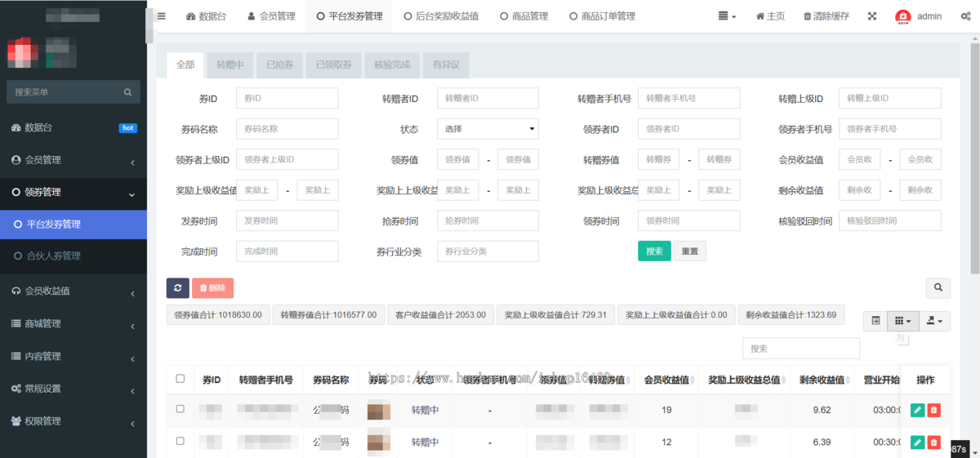980x458 pixels.
Task: Open the list menu icon beside 主页
Action: [727, 16]
